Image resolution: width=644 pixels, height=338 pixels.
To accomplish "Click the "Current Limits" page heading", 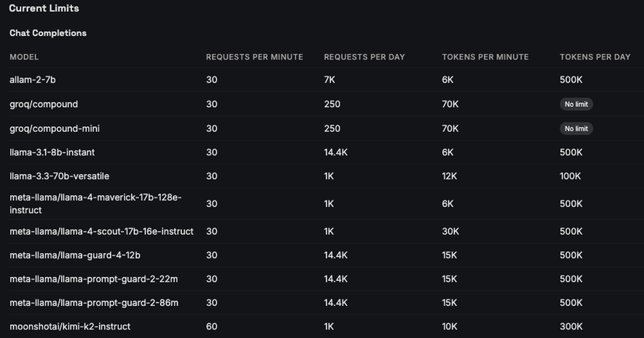I will click(44, 9).
